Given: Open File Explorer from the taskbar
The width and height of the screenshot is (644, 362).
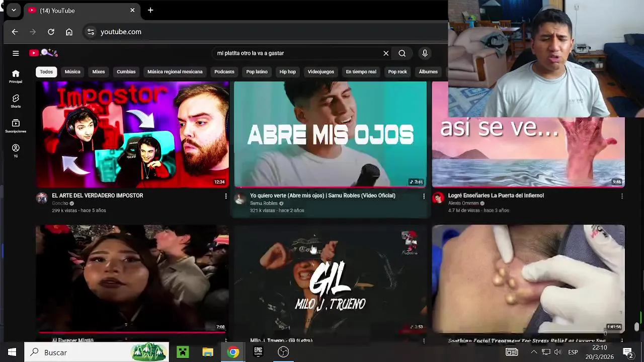Looking at the screenshot, I should [208, 352].
